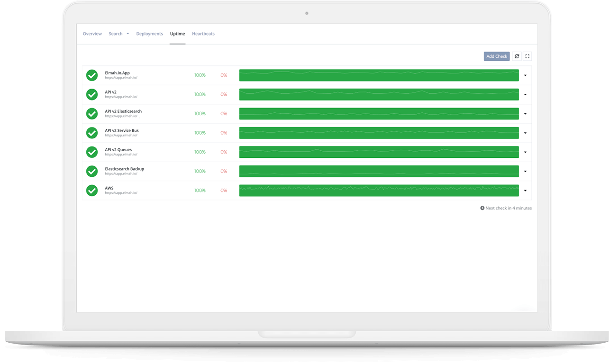Click the green status check for Elmah.io.App
609x364 pixels.
(92, 75)
